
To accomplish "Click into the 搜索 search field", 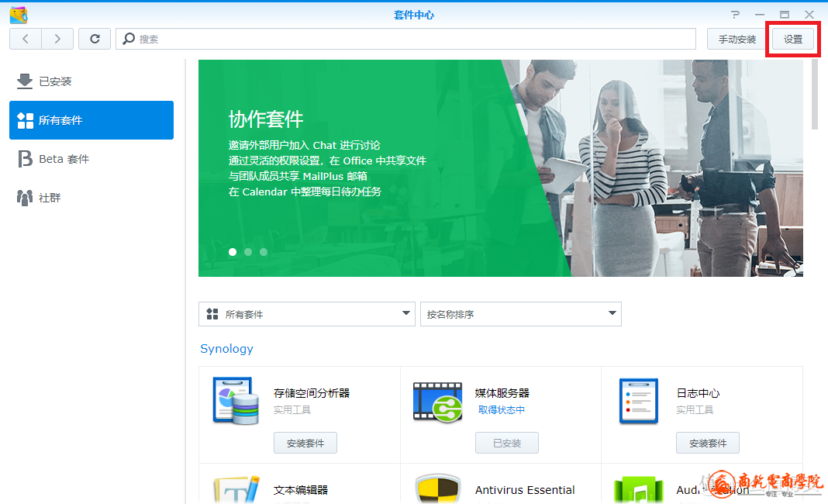I will tap(405, 39).
